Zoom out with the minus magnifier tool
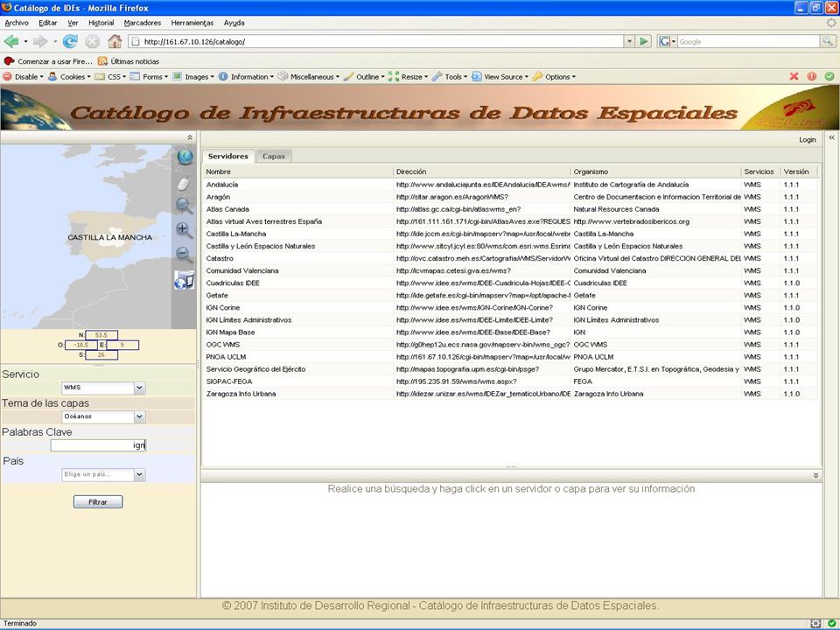Viewport: 840px width, 630px height. [184, 254]
